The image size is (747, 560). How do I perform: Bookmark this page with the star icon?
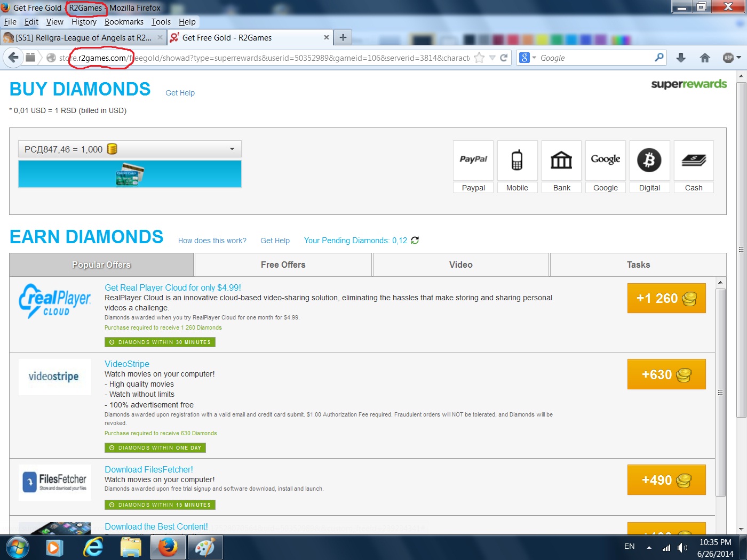pyautogui.click(x=479, y=58)
